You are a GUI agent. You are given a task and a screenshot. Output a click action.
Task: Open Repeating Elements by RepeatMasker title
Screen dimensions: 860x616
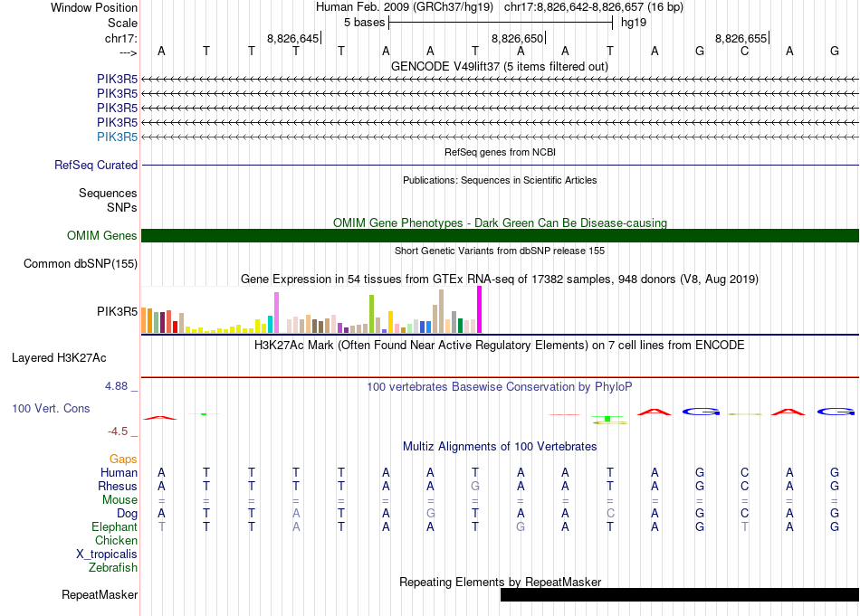point(500,582)
